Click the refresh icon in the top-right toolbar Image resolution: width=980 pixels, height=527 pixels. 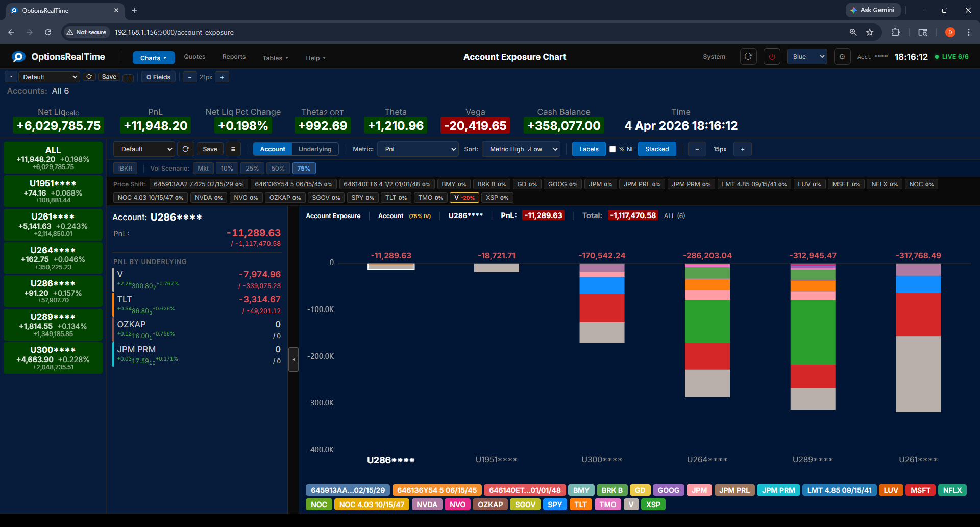tap(748, 57)
